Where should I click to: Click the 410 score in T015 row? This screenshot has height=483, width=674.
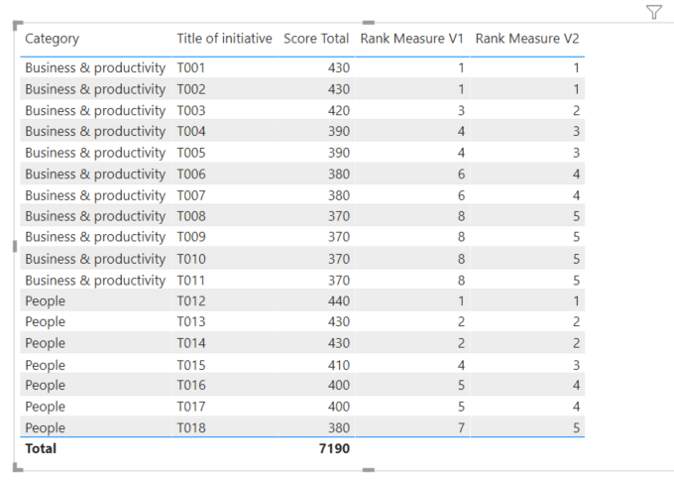pos(339,366)
